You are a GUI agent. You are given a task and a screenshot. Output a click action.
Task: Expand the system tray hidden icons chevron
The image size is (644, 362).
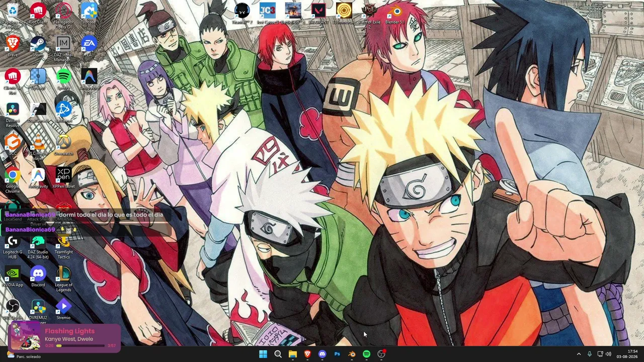pyautogui.click(x=579, y=354)
